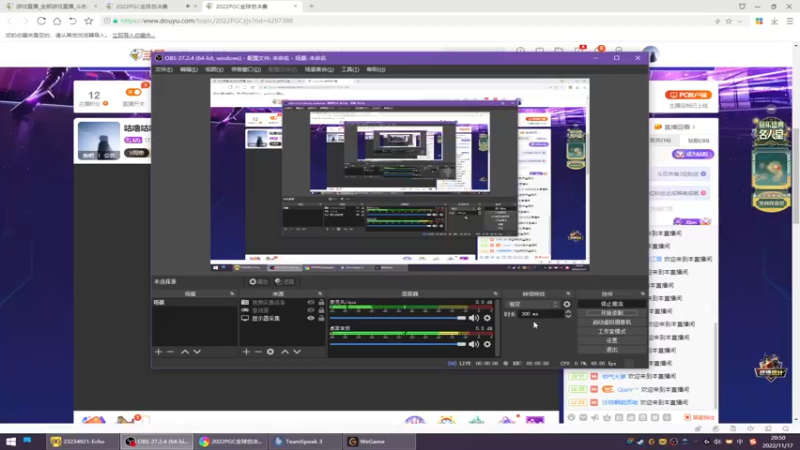Open user avatar on Douyu header
This screenshot has width=800, height=450.
pyautogui.click(x=651, y=55)
